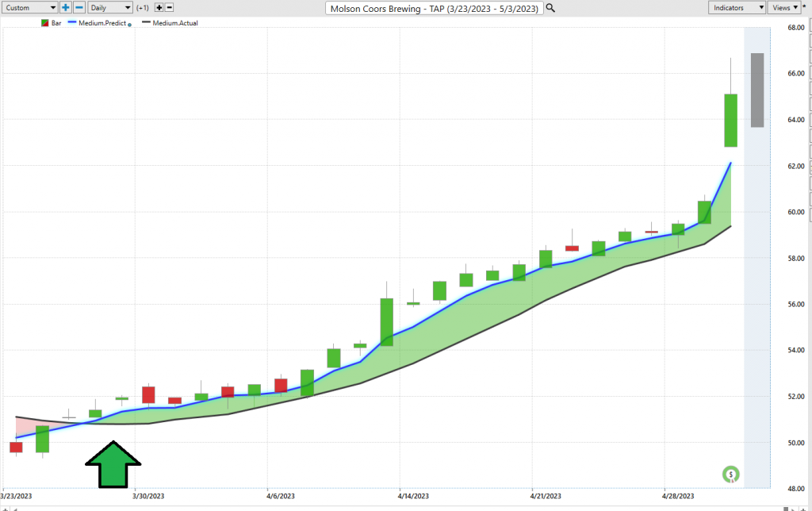812x511 pixels.
Task: Click the blue minus zoom-out button
Action: coord(79,8)
